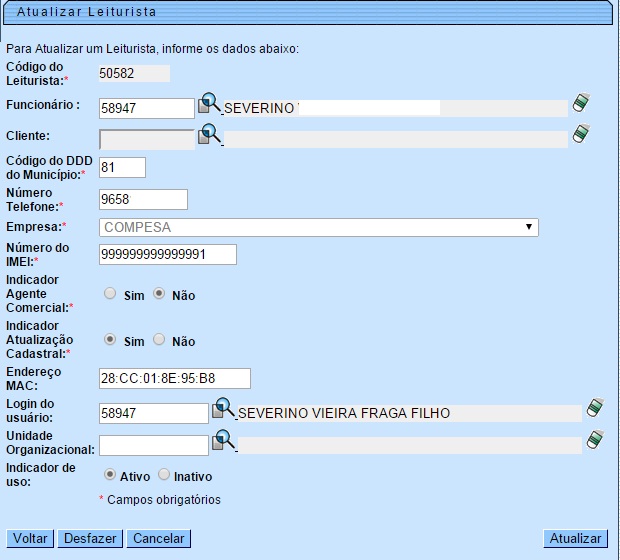Image resolution: width=620 pixels, height=560 pixels.
Task: Click the Endereço MAC label
Action: click(x=34, y=379)
